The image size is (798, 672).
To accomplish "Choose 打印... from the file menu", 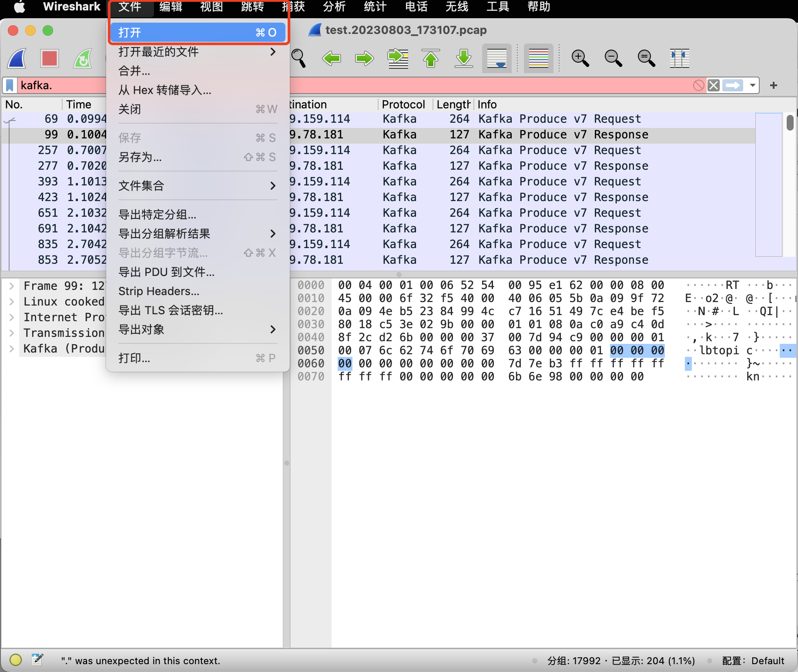I will (x=198, y=358).
